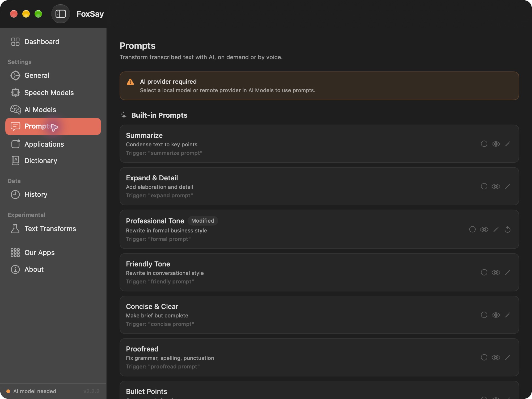This screenshot has height=399, width=532.
Task: View transcription History
Action: click(x=53, y=194)
